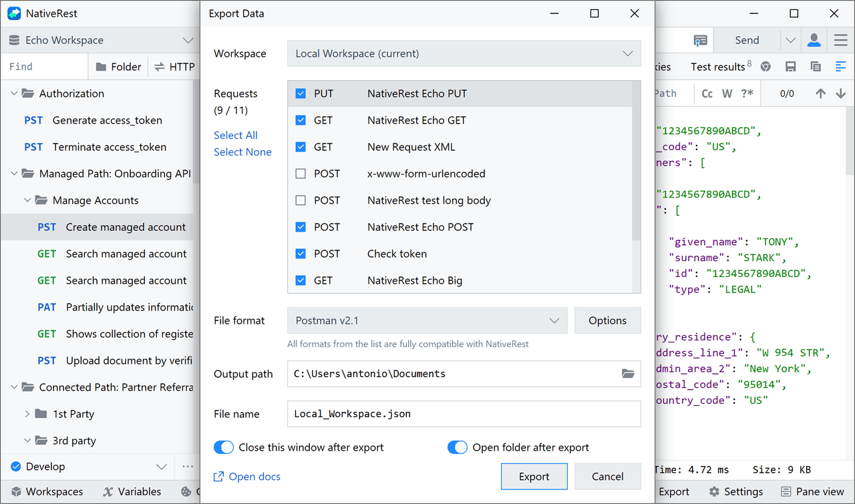Preview response in browser via Chrome icon

pos(766,67)
